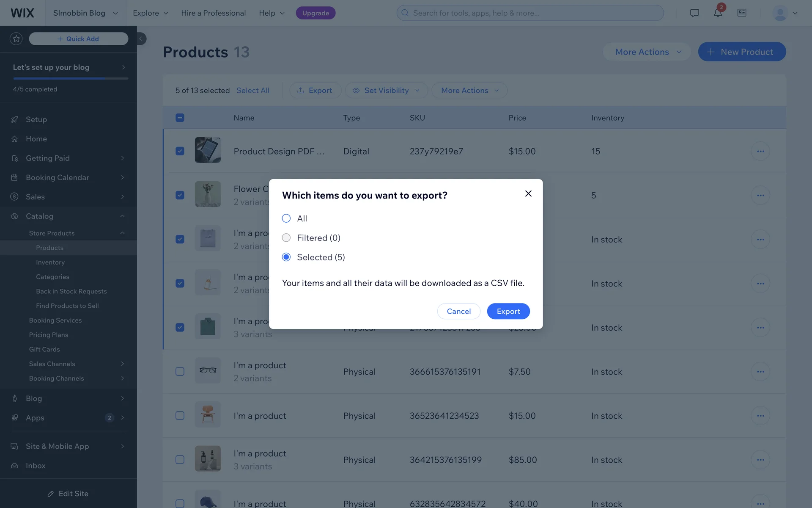812x508 pixels.
Task: Open the chat messages icon
Action: tap(694, 13)
